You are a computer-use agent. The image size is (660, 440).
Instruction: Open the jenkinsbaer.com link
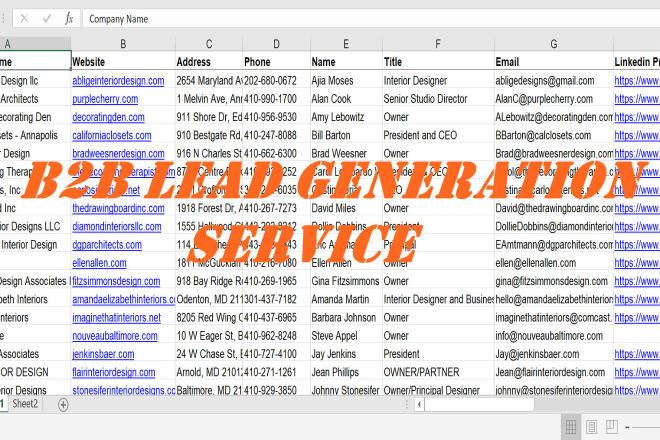[x=103, y=354]
